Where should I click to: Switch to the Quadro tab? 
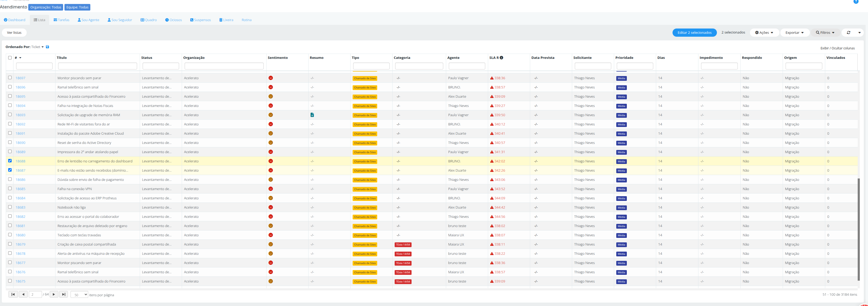click(x=149, y=20)
